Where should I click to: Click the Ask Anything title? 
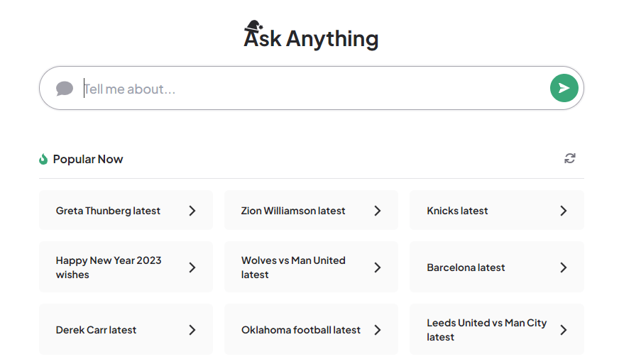coord(311,38)
